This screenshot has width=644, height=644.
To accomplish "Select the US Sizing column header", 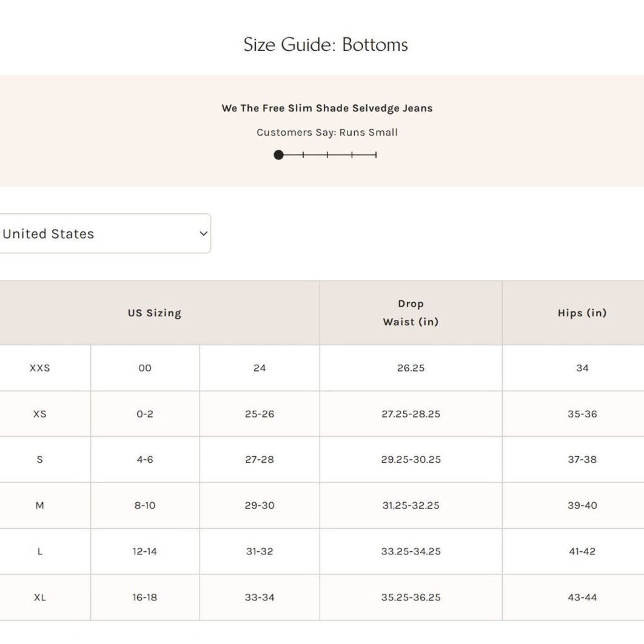I will click(154, 313).
